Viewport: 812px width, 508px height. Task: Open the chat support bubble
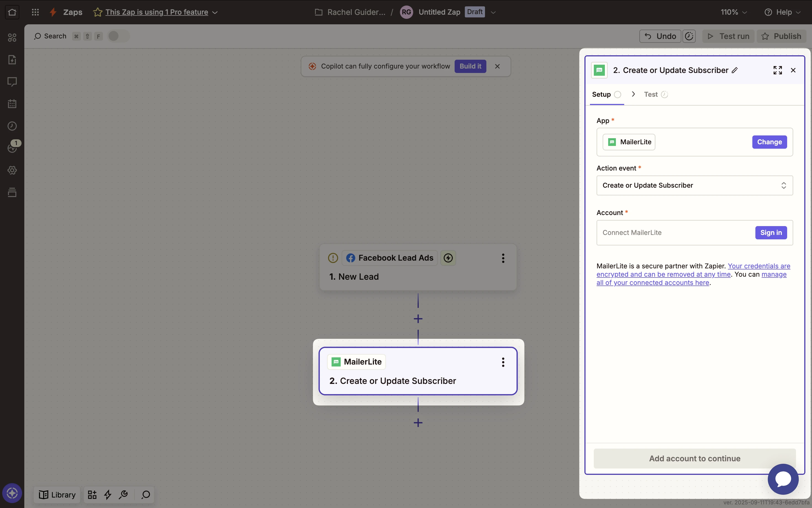click(783, 479)
